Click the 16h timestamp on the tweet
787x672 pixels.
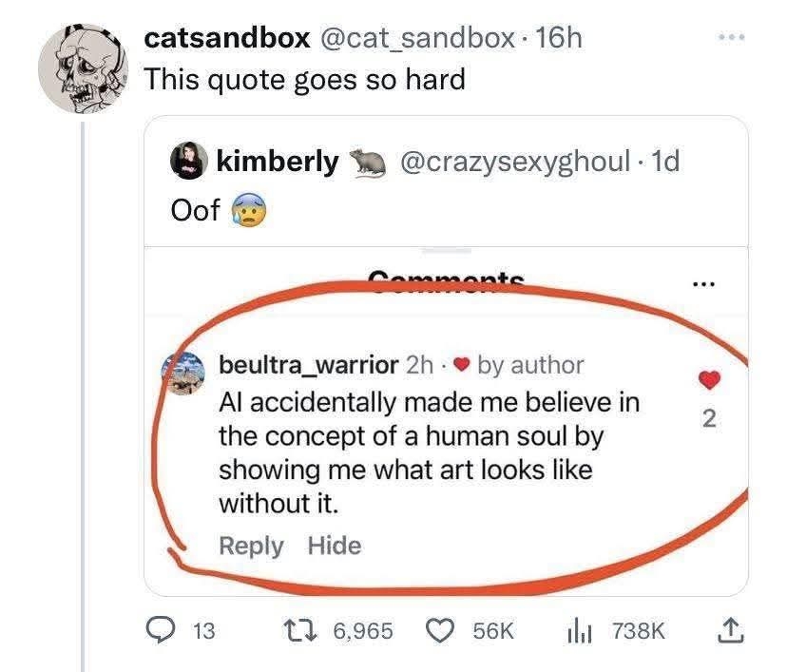[x=559, y=38]
